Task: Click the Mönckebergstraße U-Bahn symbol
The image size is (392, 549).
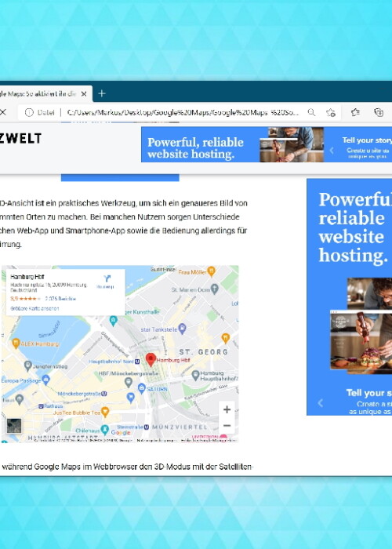Action: pos(104,394)
